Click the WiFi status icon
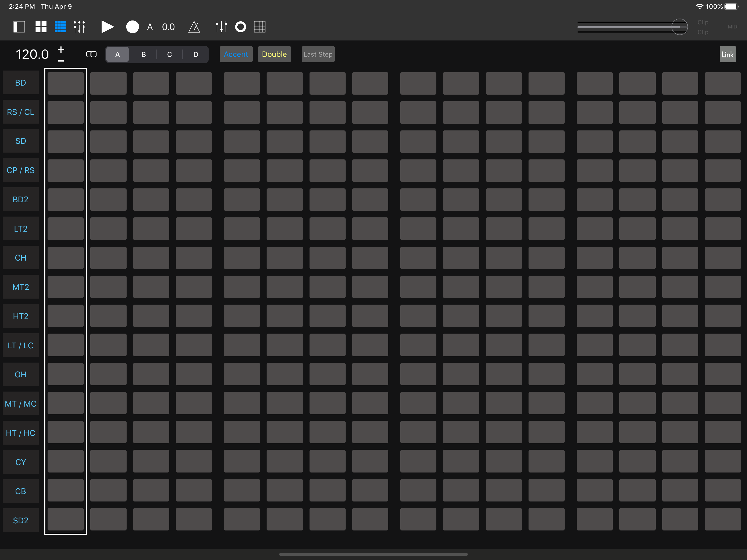Viewport: 747px width, 560px height. click(699, 6)
